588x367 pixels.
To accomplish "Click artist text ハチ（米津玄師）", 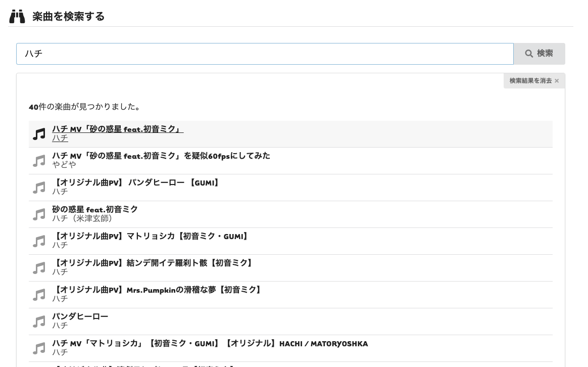I will [82, 218].
